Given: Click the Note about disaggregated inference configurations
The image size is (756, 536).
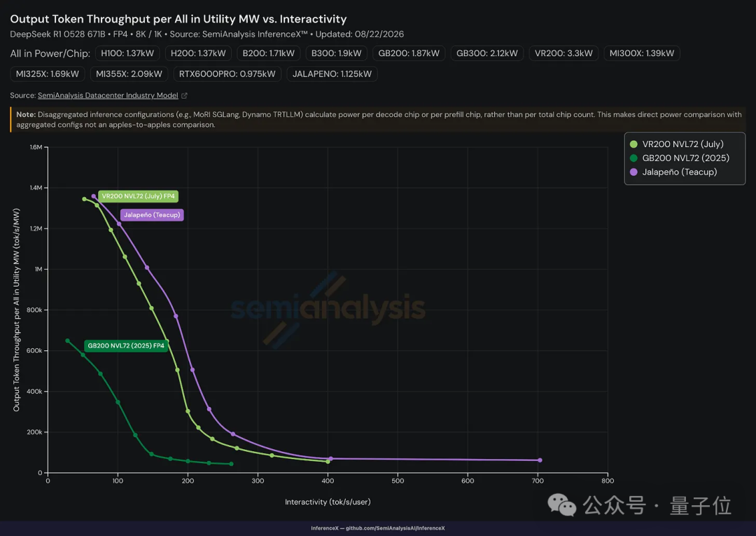Looking at the screenshot, I should [378, 120].
